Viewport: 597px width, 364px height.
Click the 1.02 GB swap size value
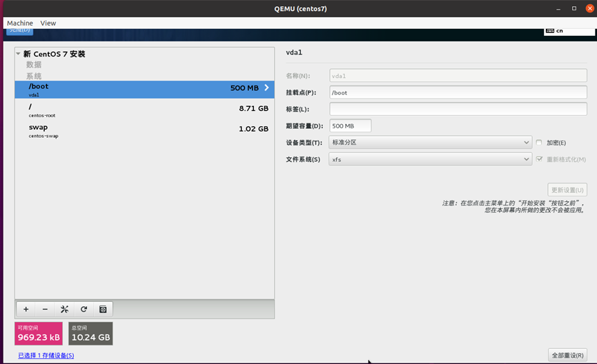[x=253, y=129]
